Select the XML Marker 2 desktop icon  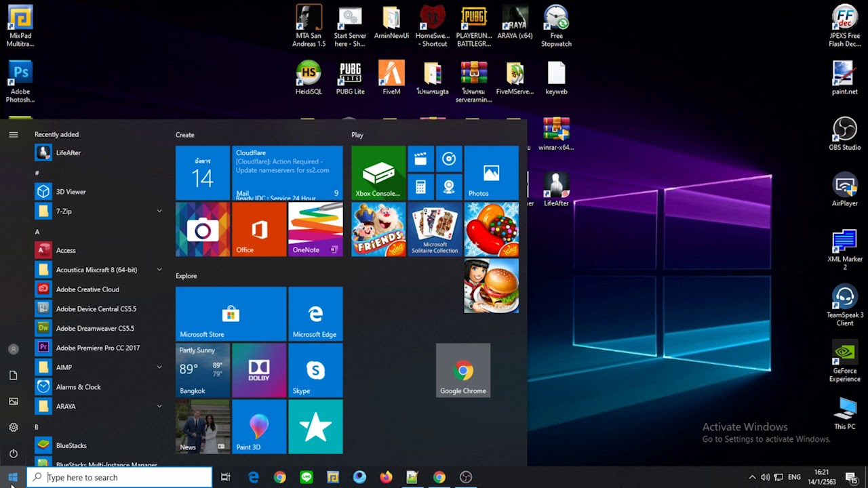point(845,250)
